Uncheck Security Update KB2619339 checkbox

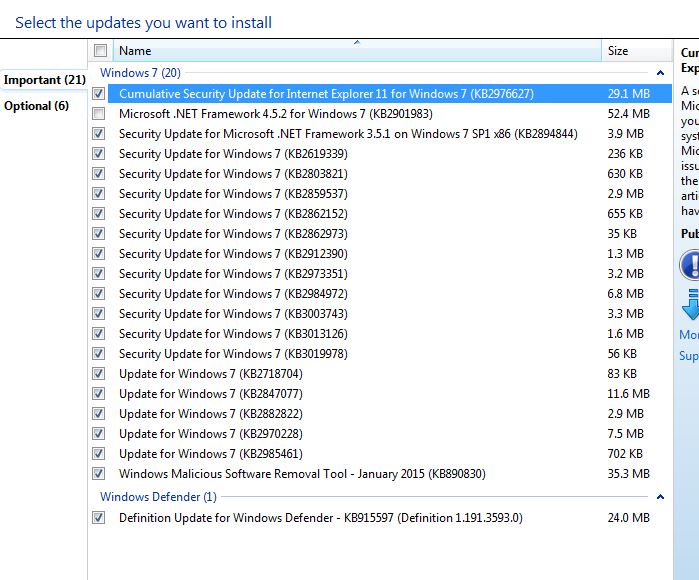(x=99, y=154)
